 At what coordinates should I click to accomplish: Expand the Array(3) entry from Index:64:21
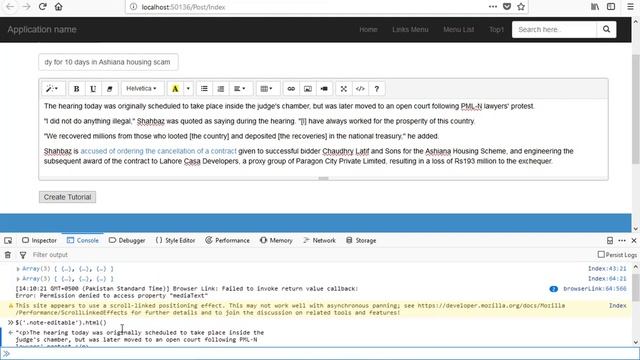pos(18,279)
